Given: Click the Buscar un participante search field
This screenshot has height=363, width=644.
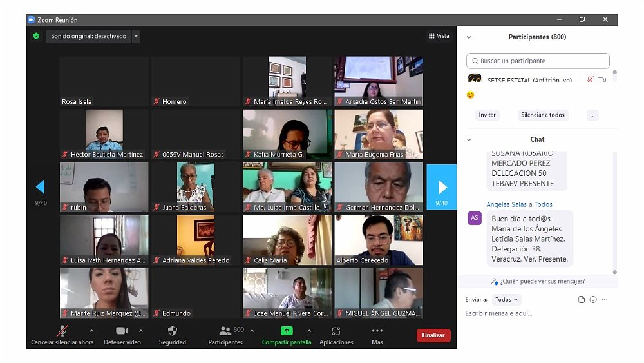Looking at the screenshot, I should tap(538, 61).
